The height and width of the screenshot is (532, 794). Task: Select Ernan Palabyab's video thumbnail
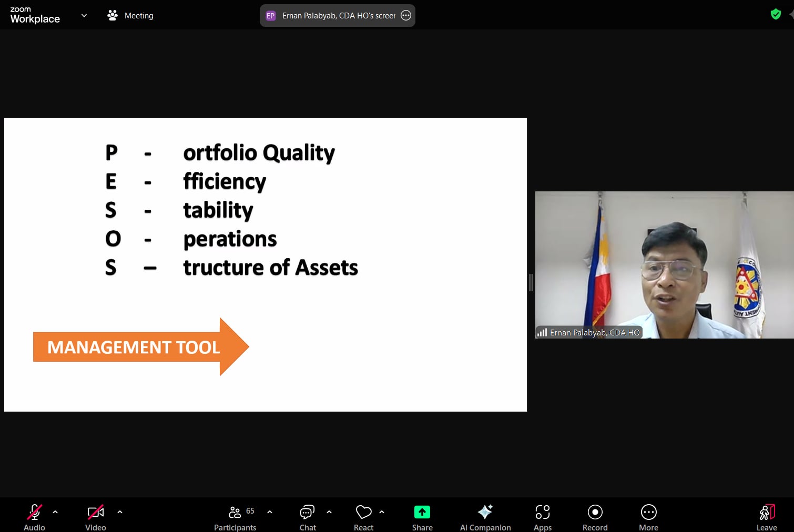665,265
